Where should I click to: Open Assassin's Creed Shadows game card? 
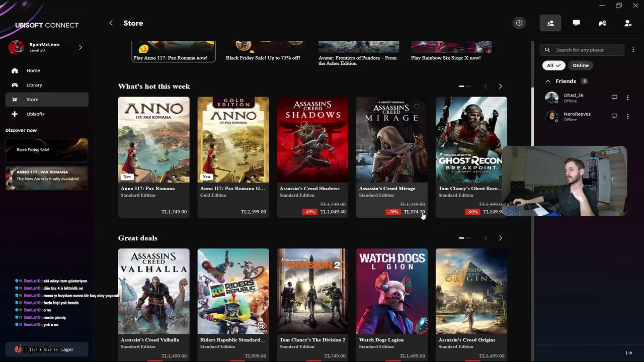pyautogui.click(x=313, y=157)
